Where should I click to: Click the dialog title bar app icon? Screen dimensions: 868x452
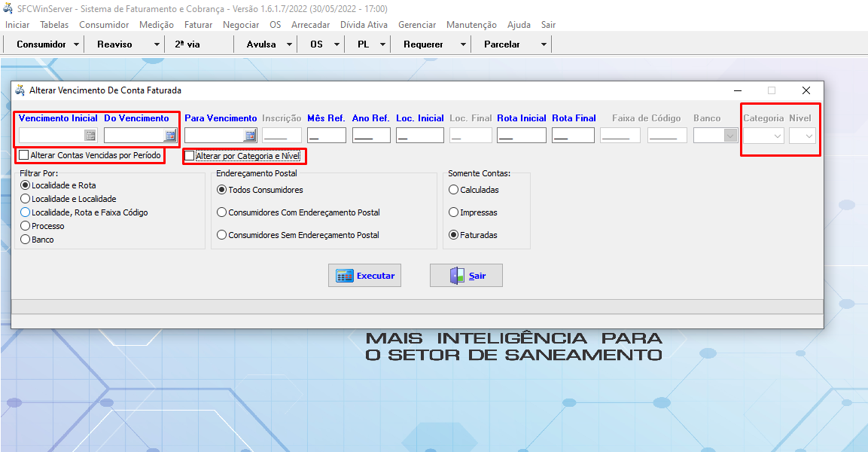click(20, 90)
